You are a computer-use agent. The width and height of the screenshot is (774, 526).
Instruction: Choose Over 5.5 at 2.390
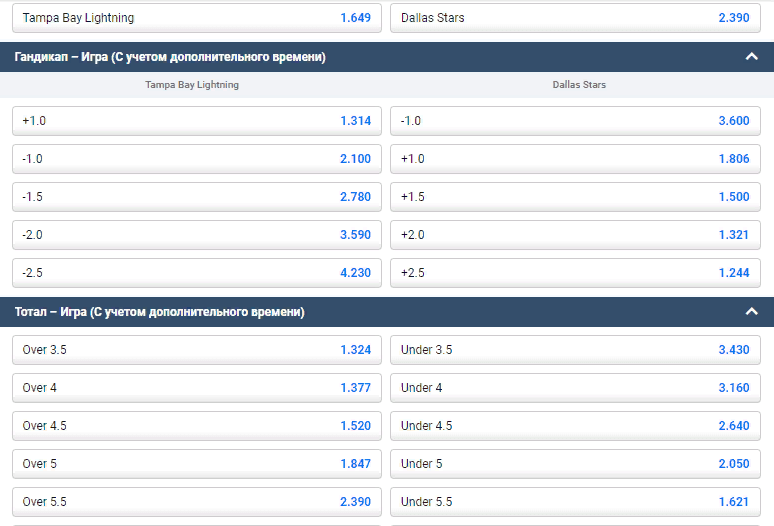197,502
